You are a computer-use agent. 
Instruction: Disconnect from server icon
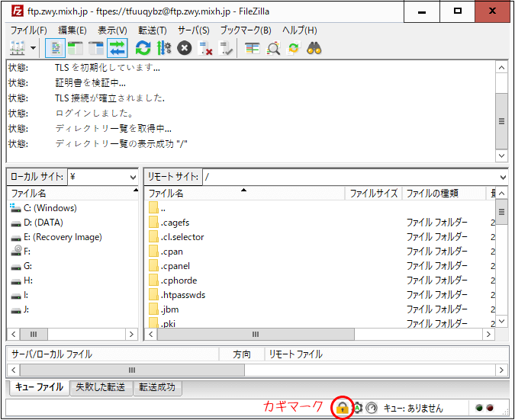(205, 49)
